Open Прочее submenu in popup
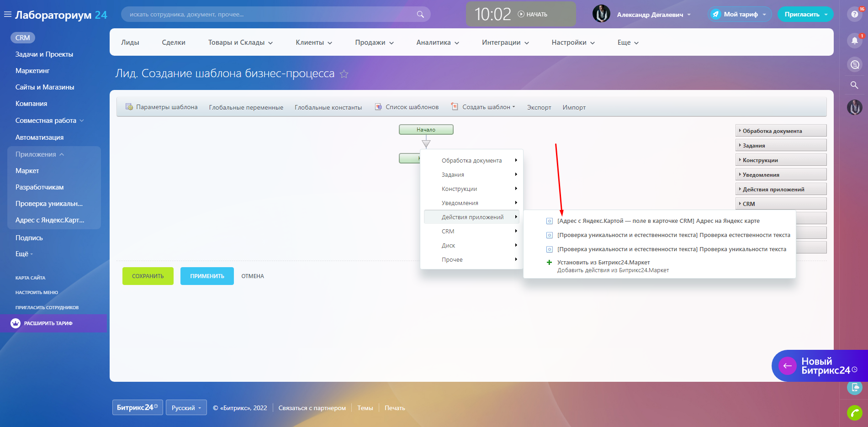 pyautogui.click(x=471, y=259)
